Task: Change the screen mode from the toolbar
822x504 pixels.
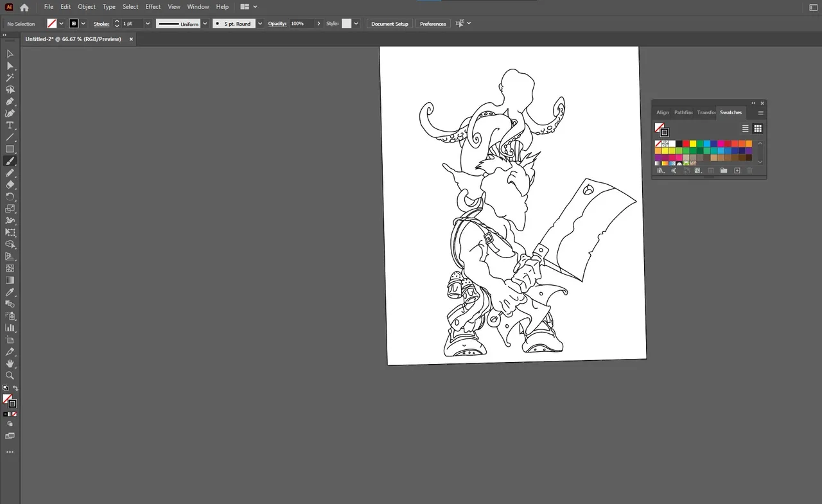Action: point(10,435)
